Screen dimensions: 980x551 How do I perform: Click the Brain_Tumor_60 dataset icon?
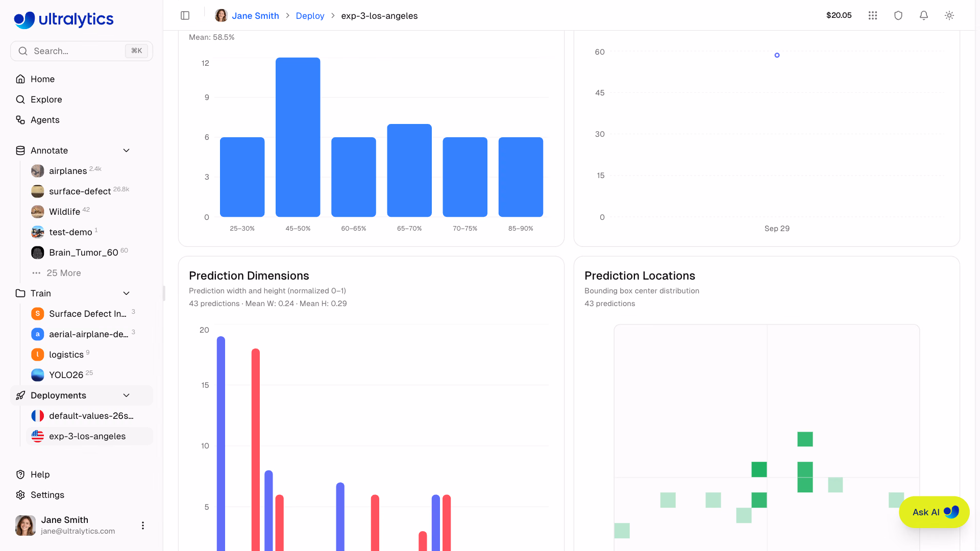[38, 253]
